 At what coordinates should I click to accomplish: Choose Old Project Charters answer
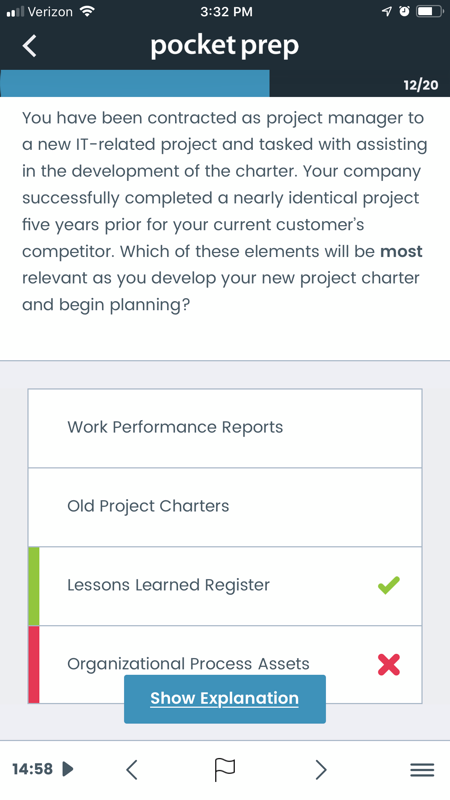click(225, 507)
